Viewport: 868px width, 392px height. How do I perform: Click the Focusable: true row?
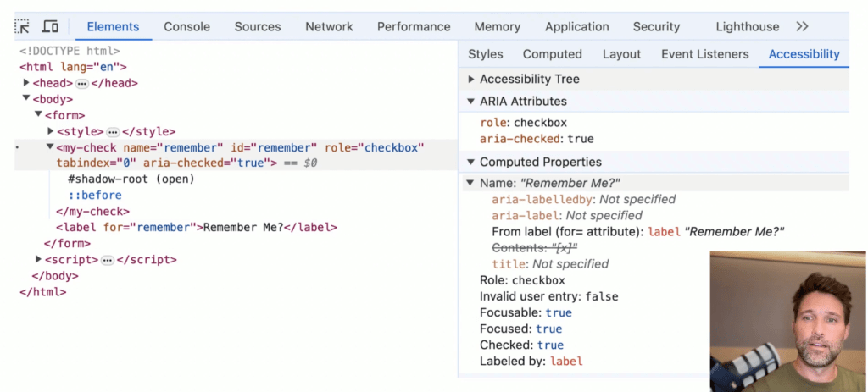tap(526, 312)
